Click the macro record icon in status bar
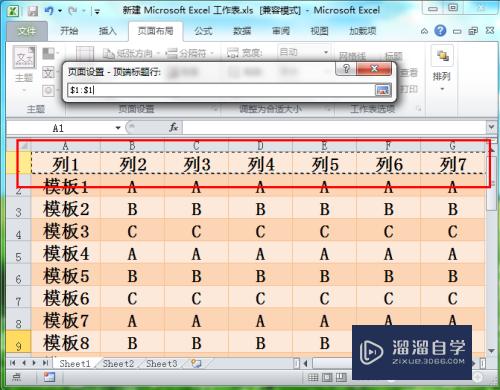The height and width of the screenshot is (390, 500). click(x=49, y=377)
